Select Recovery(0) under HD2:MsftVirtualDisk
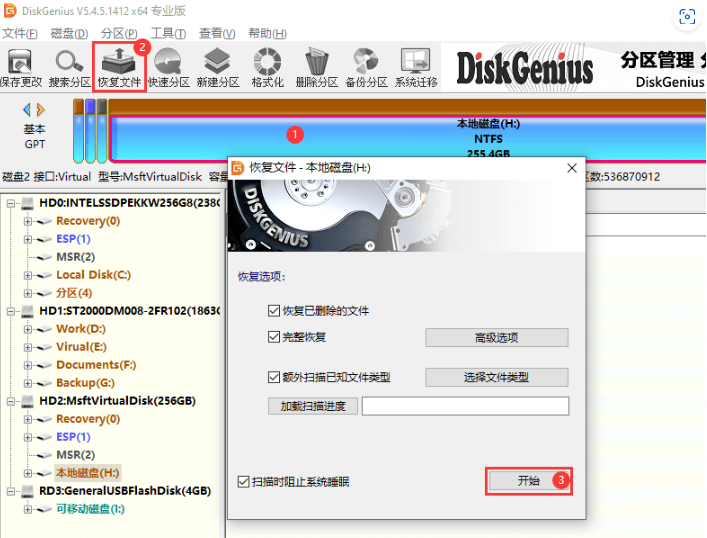 coord(88,419)
